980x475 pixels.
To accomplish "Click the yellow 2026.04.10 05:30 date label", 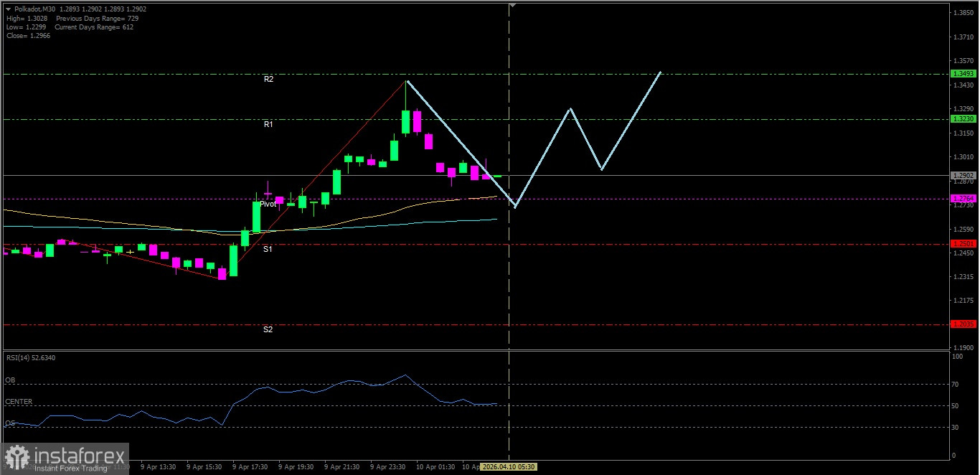I will (508, 466).
